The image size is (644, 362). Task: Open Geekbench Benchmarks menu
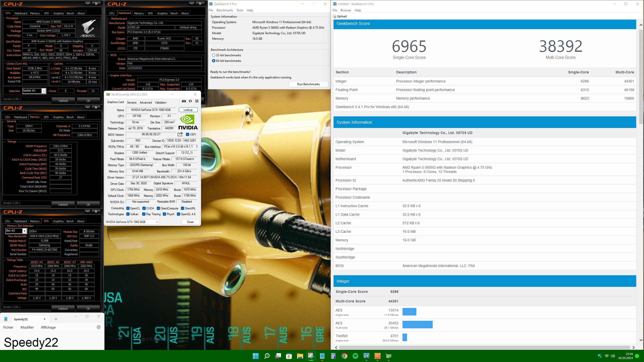(225, 10)
